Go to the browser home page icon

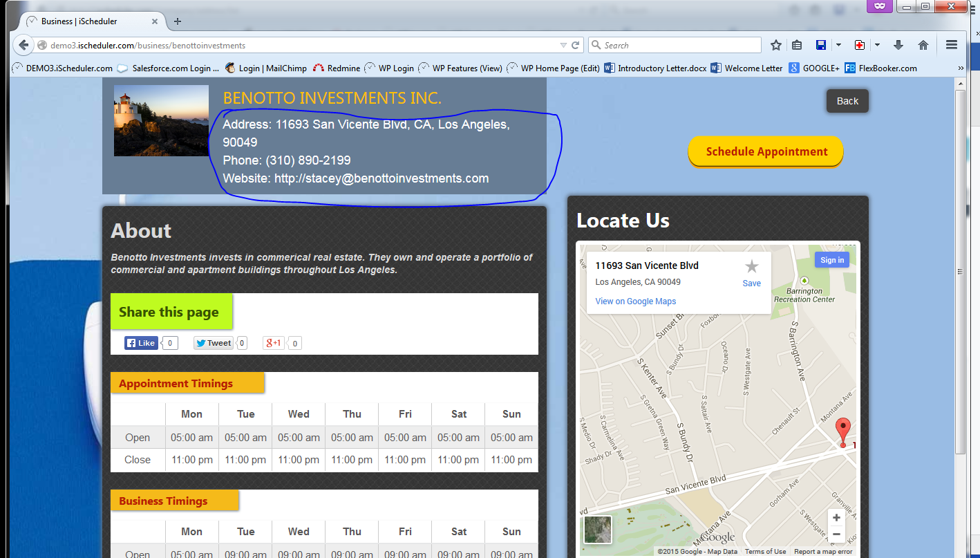point(923,45)
